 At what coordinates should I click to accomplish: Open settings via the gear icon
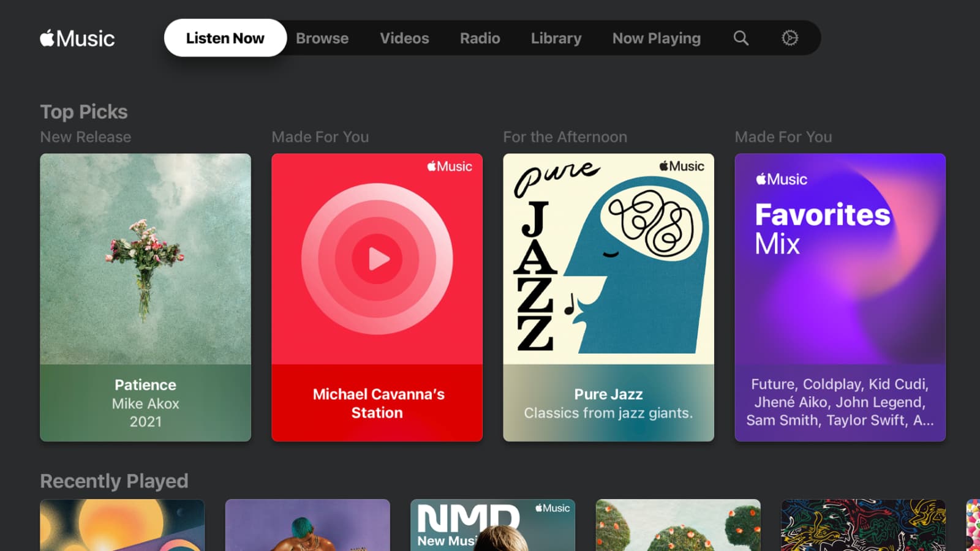790,38
